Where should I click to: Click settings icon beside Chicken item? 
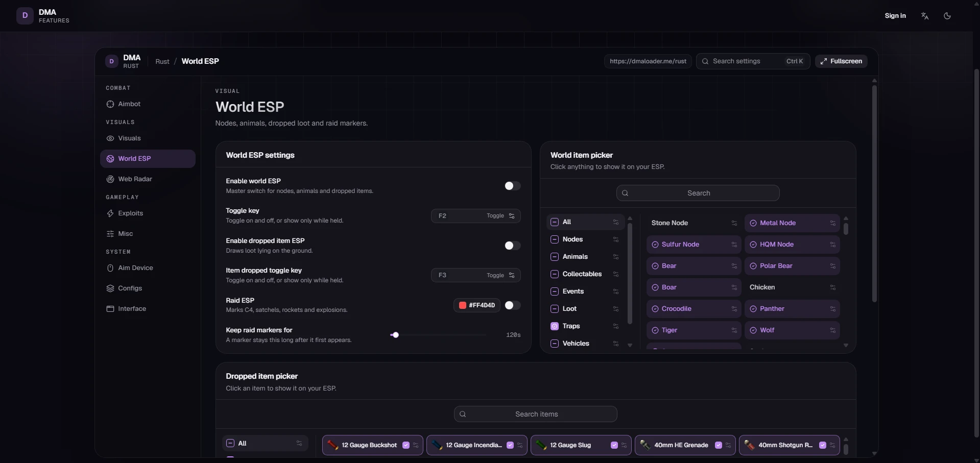pyautogui.click(x=833, y=287)
